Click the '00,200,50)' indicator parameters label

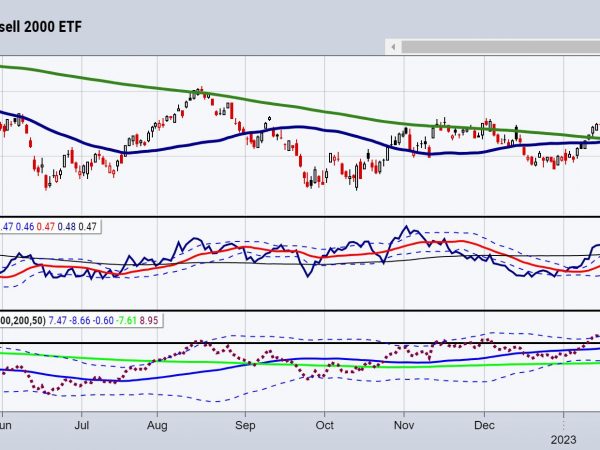tap(23, 320)
